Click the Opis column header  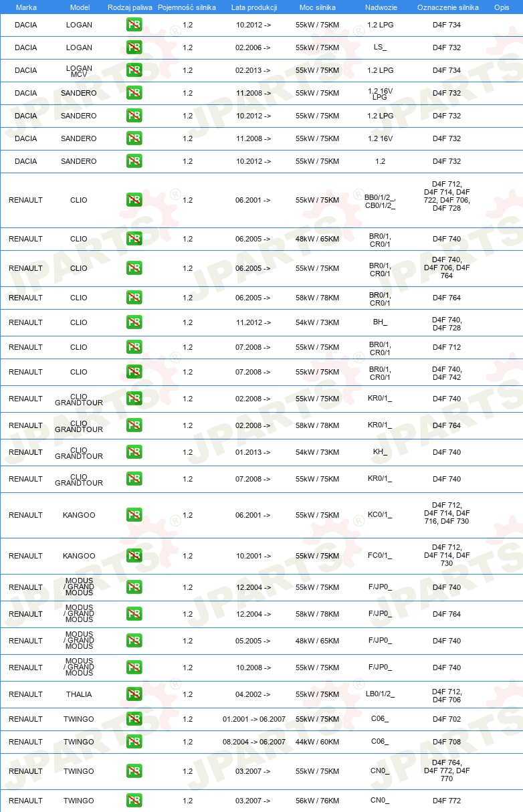point(502,7)
